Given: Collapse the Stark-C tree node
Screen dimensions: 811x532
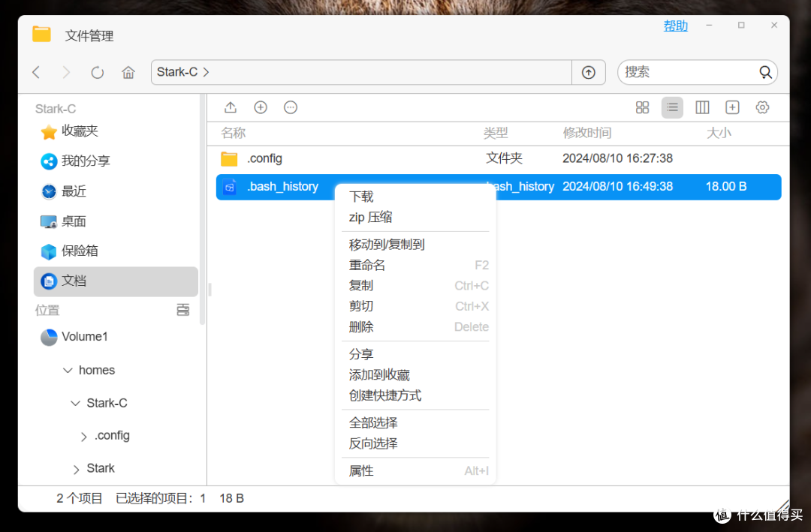Looking at the screenshot, I should (x=74, y=403).
